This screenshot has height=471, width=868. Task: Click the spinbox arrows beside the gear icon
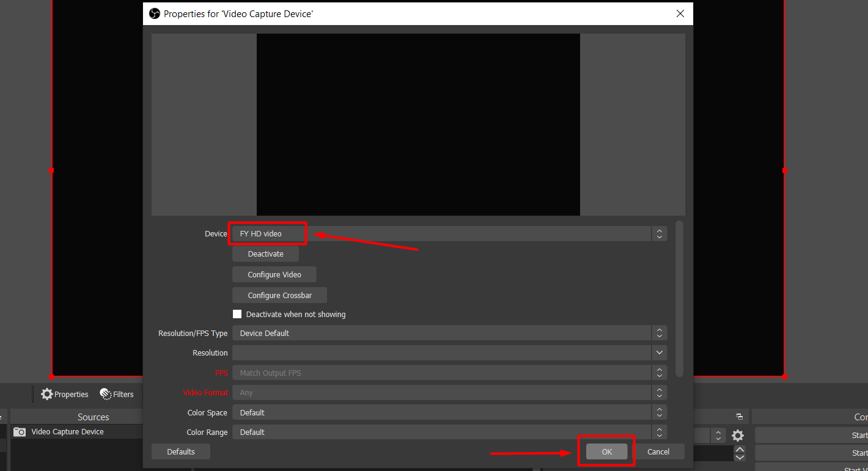(719, 436)
